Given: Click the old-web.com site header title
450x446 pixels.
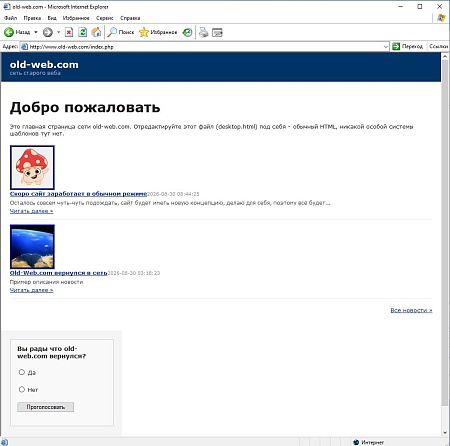Looking at the screenshot, I should tap(44, 64).
